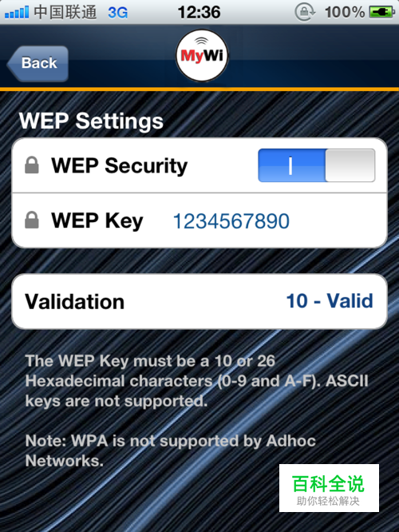
Task: Tap the rotation lock status icon
Action: pyautogui.click(x=305, y=12)
